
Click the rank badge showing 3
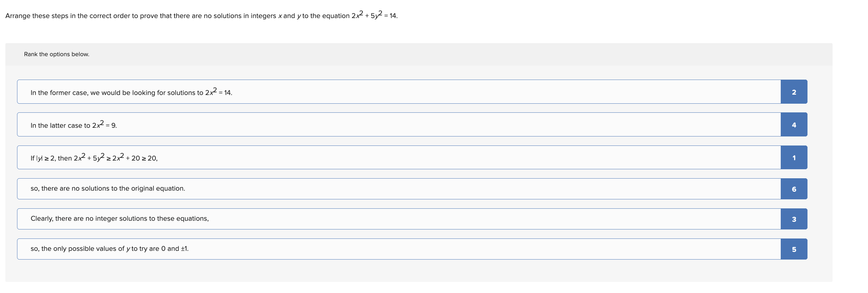794,219
